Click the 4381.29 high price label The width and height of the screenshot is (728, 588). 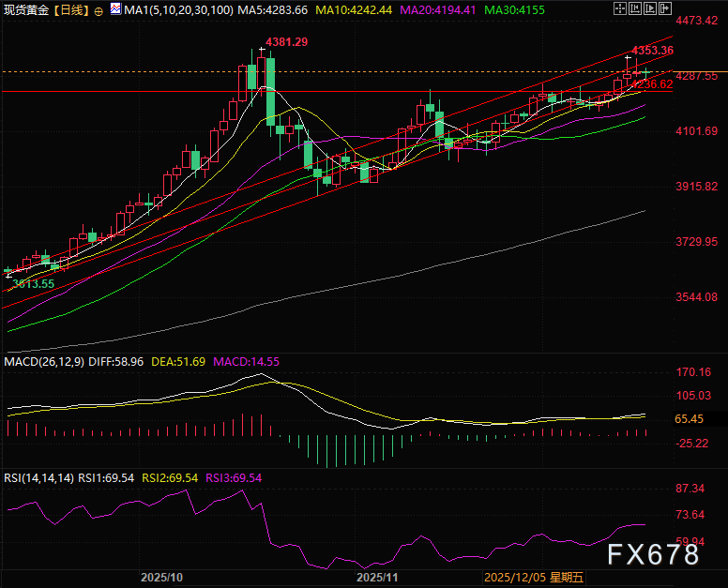287,42
